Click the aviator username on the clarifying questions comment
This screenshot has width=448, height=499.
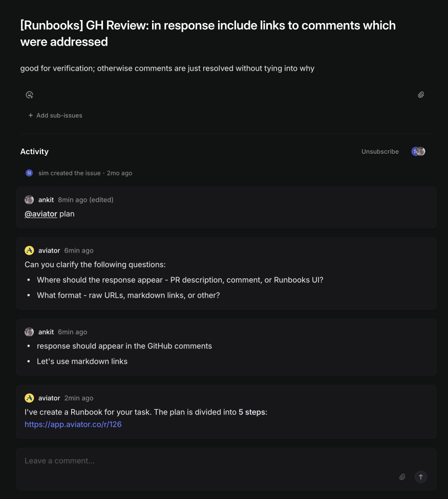point(49,250)
